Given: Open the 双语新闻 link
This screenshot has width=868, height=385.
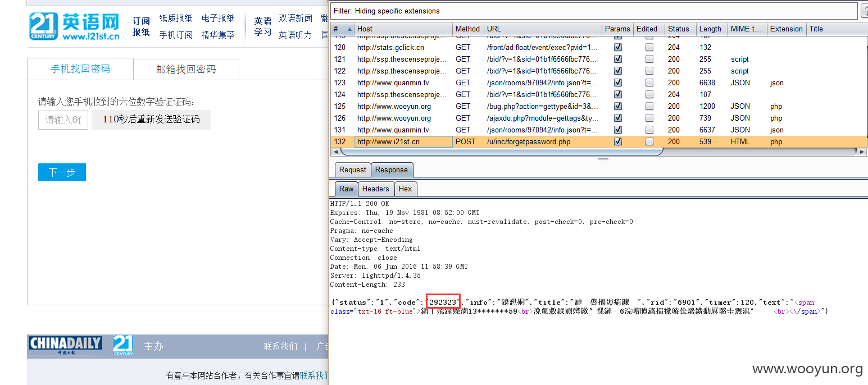Looking at the screenshot, I should point(296,19).
